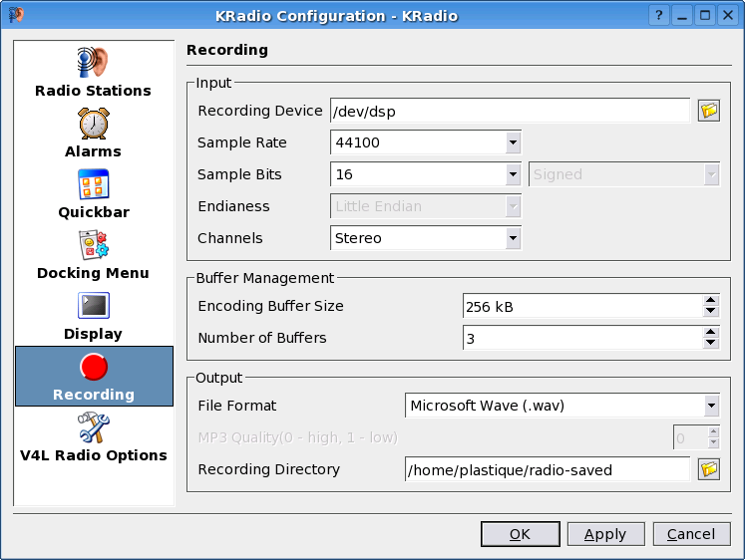Select the red Recording icon
Image resolution: width=745 pixels, height=560 pixels.
point(94,367)
